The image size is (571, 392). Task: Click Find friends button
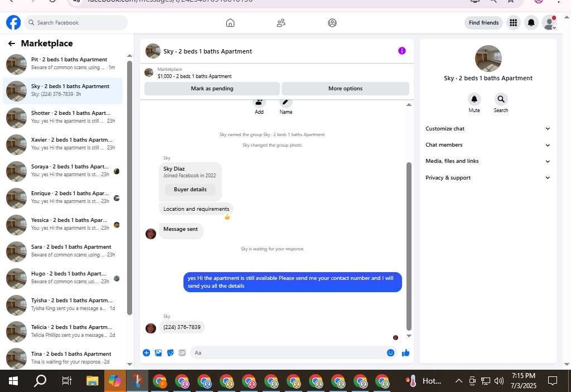pyautogui.click(x=483, y=23)
